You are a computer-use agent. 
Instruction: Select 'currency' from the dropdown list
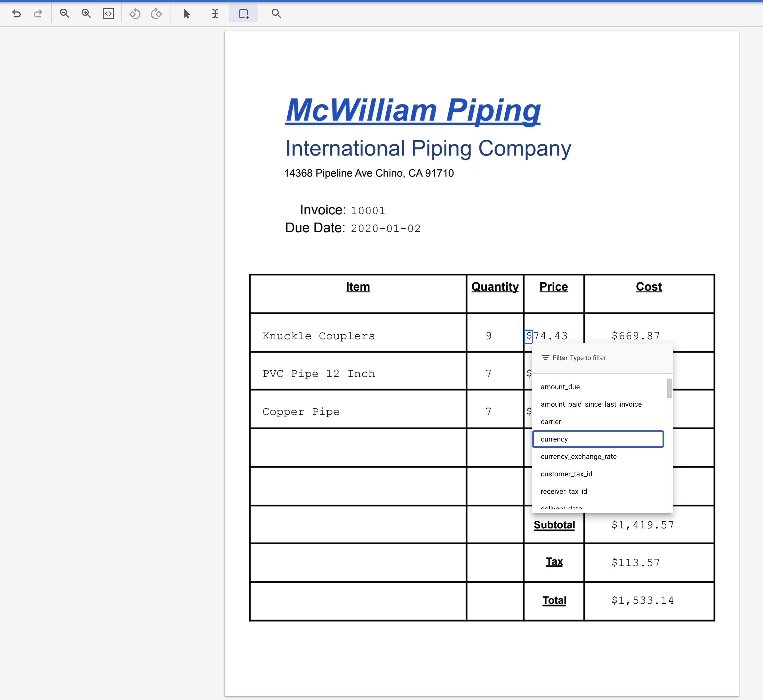597,439
